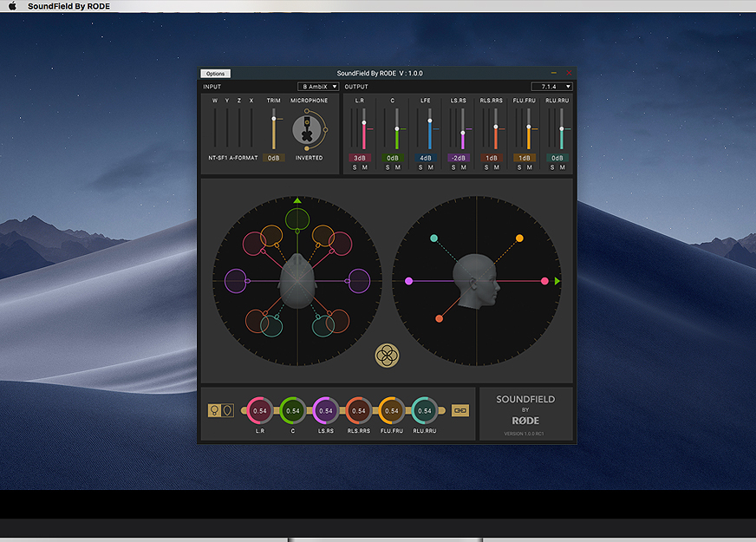Click the pink L.R directivity knob

260,411
